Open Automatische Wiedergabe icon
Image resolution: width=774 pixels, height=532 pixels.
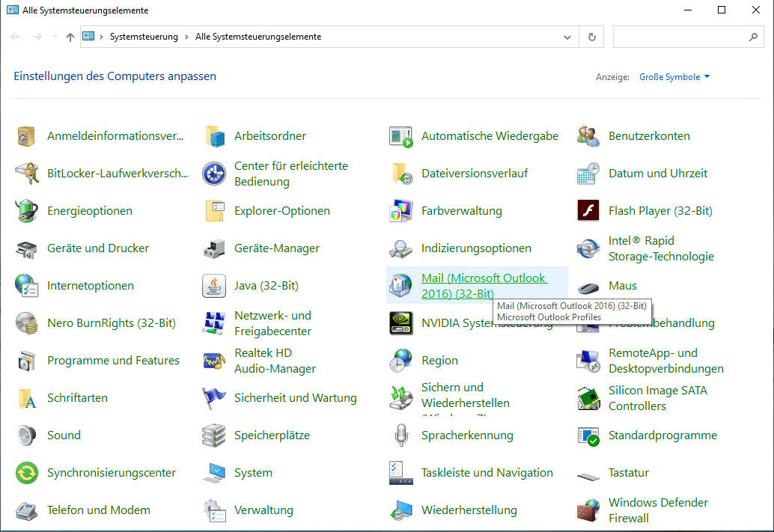point(400,136)
